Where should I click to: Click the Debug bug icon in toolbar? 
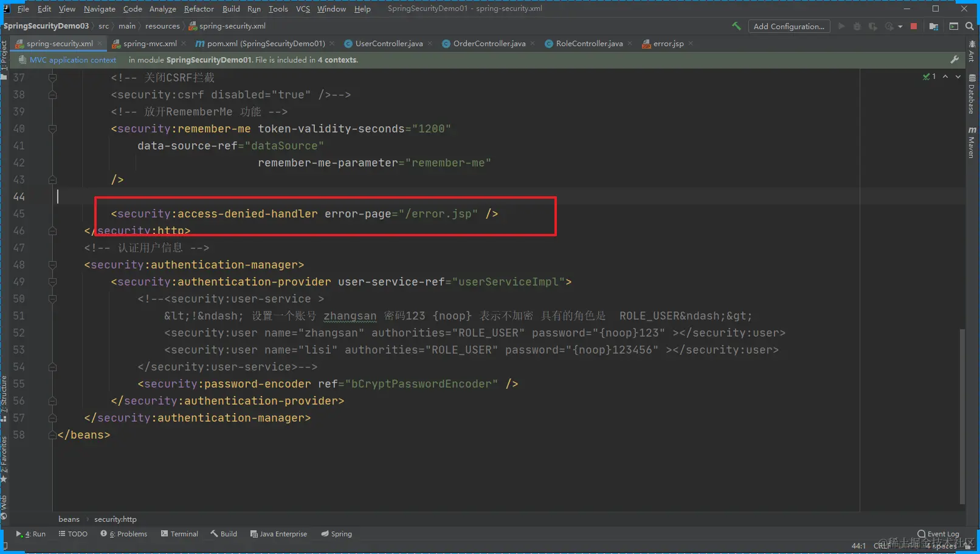(857, 26)
